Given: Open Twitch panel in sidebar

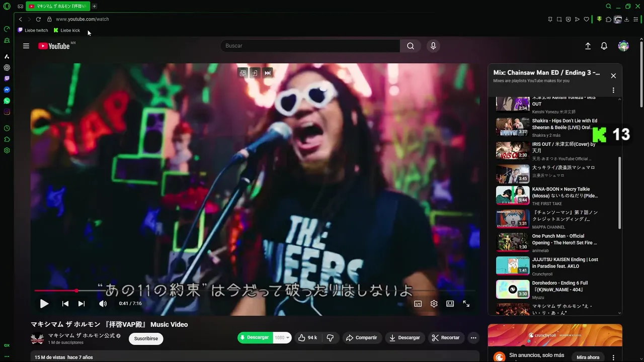Looking at the screenshot, I should [7, 78].
